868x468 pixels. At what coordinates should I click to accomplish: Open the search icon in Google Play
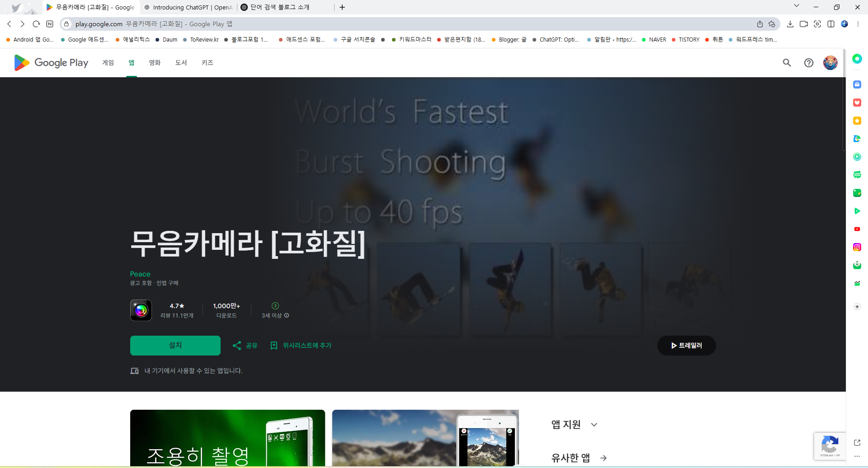tap(787, 63)
